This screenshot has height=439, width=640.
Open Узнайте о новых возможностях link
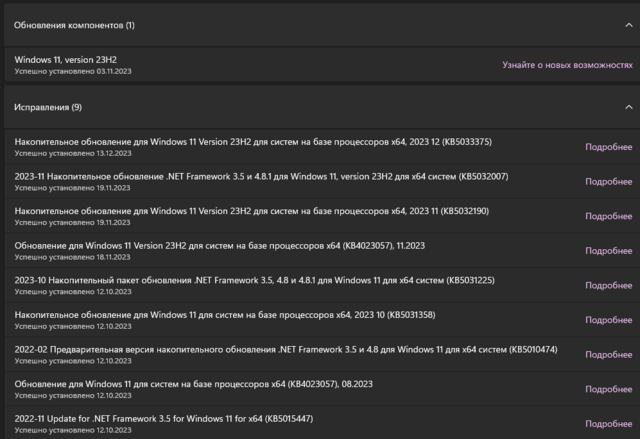tap(567, 65)
